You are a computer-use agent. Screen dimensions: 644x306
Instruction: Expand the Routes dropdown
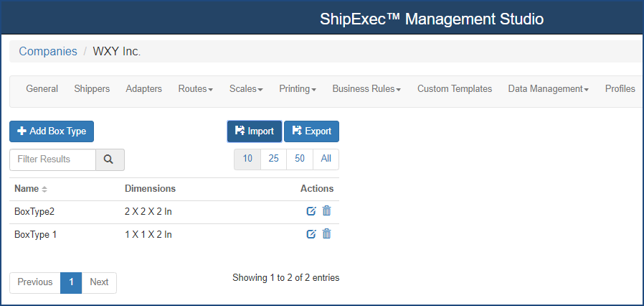click(196, 89)
